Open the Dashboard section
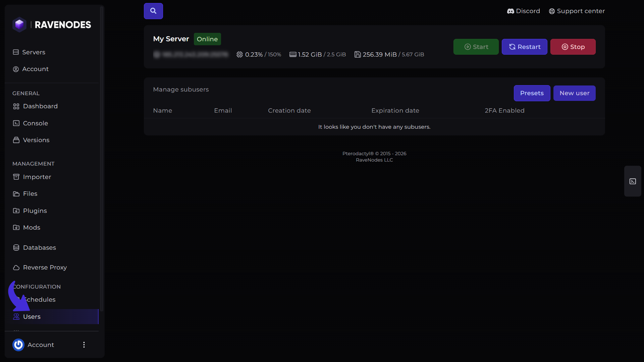Viewport: 644px width, 362px height. 36,106
